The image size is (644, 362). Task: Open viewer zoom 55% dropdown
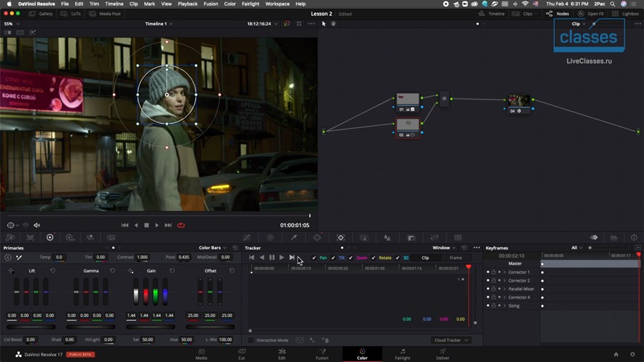11,24
